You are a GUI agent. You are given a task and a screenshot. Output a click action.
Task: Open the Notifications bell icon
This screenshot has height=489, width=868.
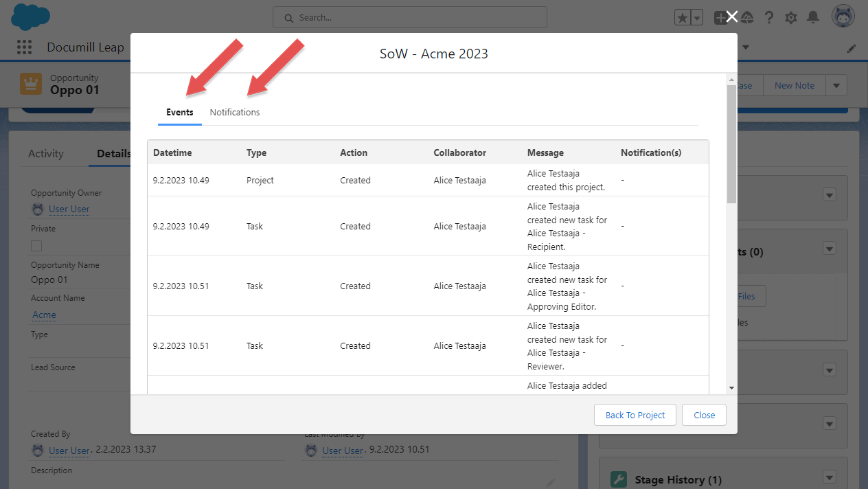(813, 18)
